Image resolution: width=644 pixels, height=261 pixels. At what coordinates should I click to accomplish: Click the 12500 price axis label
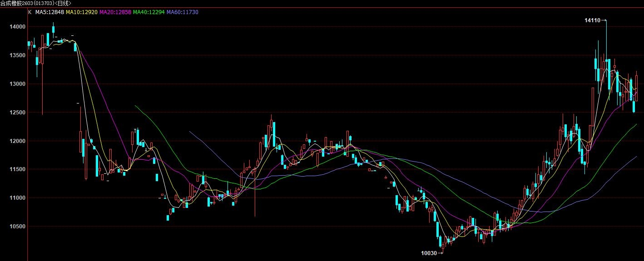coord(17,113)
